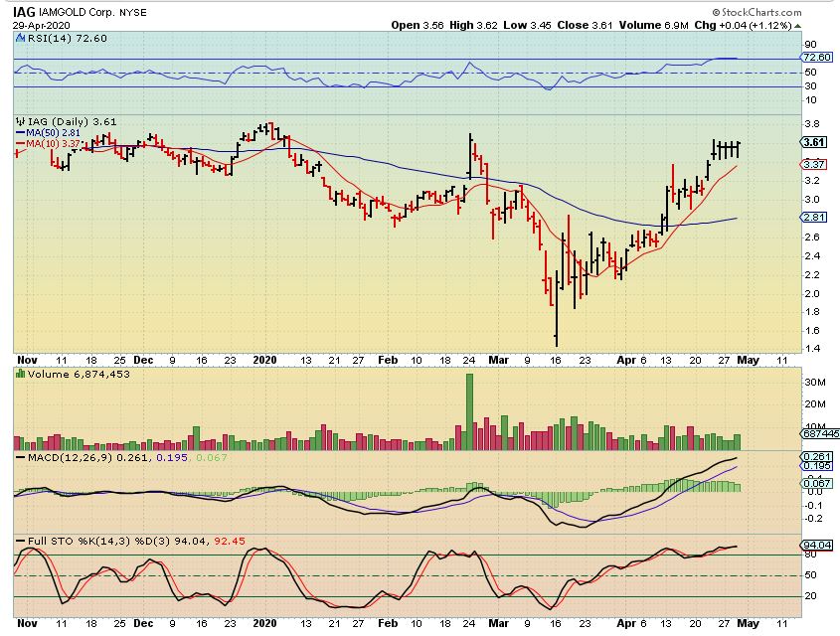The image size is (840, 636).
Task: Click the Open 3.56 value in the header
Action: tap(418, 25)
